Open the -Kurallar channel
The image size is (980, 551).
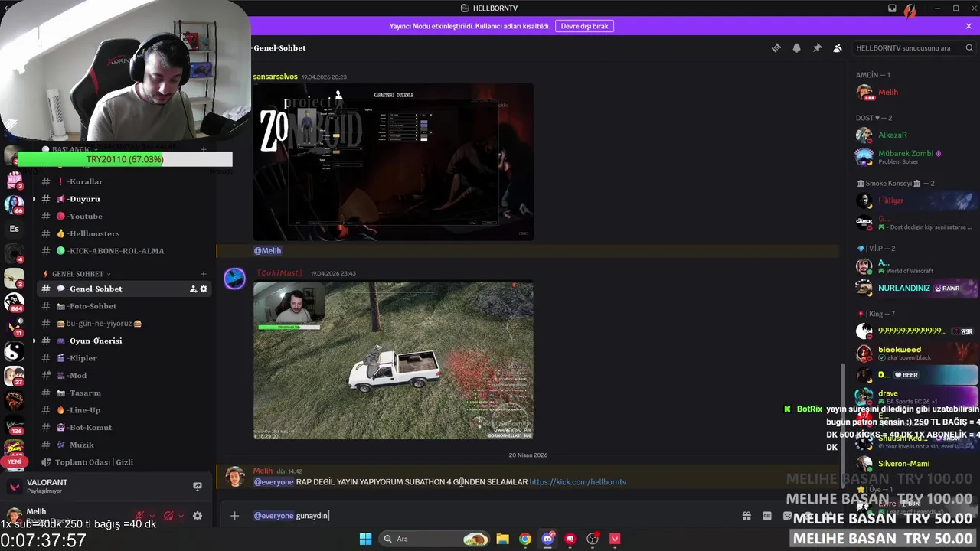[x=124, y=181]
